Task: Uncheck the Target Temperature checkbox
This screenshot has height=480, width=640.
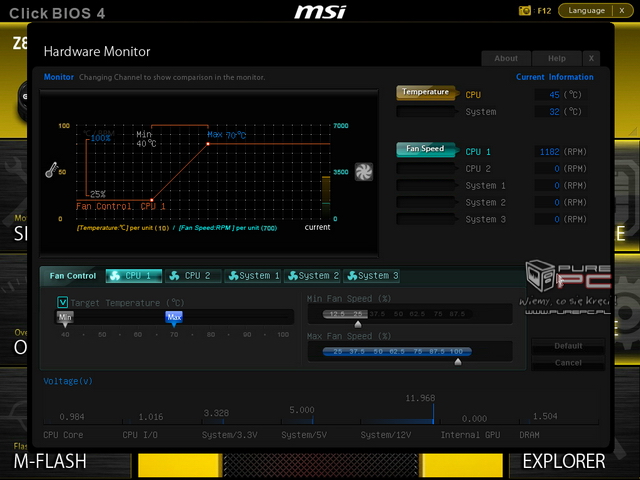Action: [x=62, y=302]
